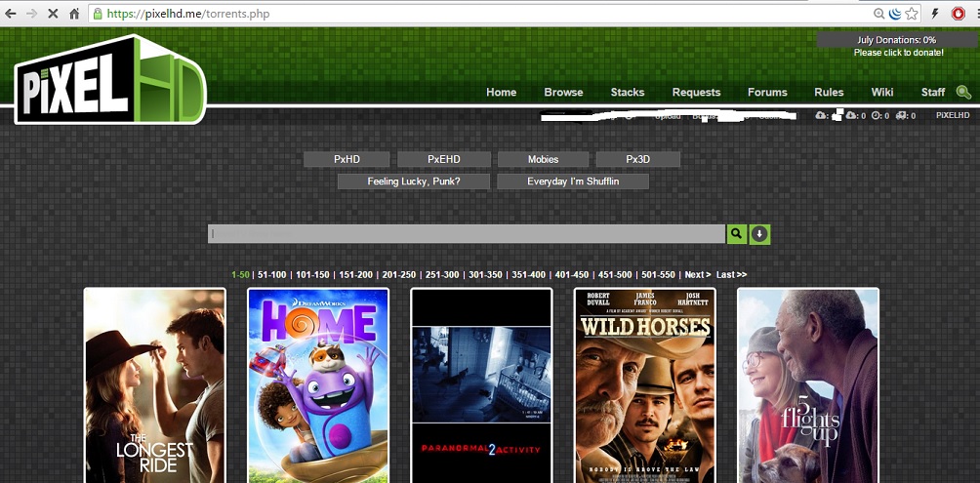Open the Requests page

click(x=696, y=92)
